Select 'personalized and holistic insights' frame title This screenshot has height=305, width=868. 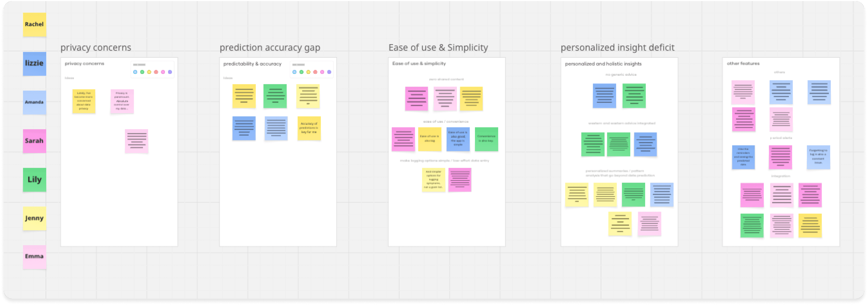pyautogui.click(x=603, y=63)
